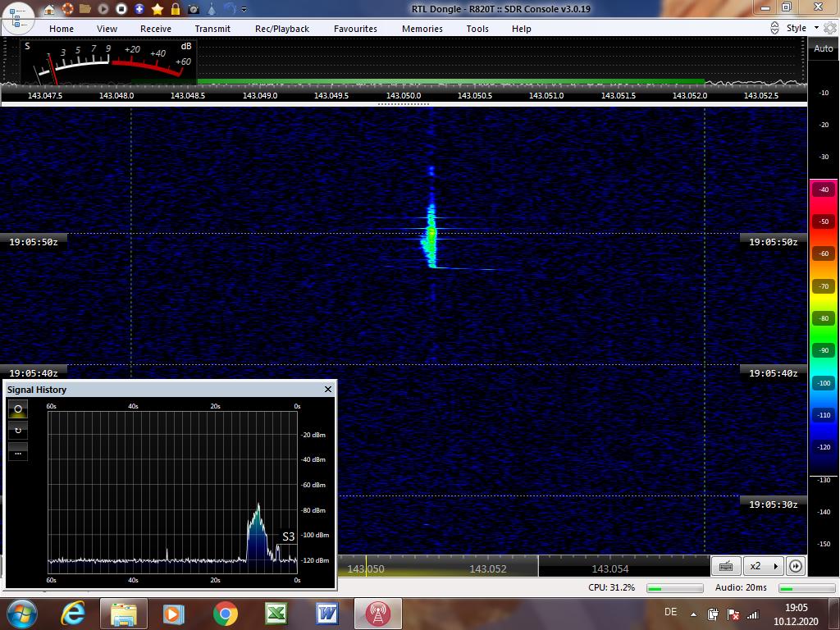This screenshot has height=630, width=840.
Task: Click the 143.048.0 frequency scale label
Action: click(x=116, y=95)
